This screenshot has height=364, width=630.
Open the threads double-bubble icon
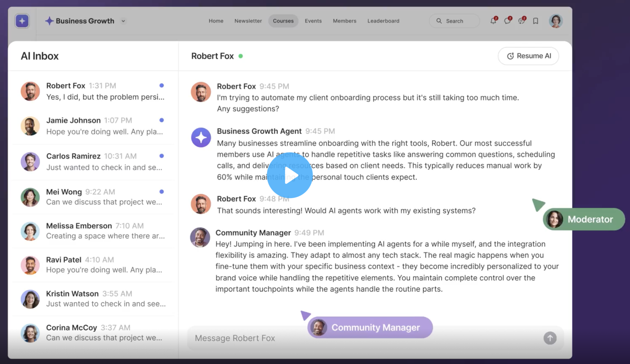522,21
